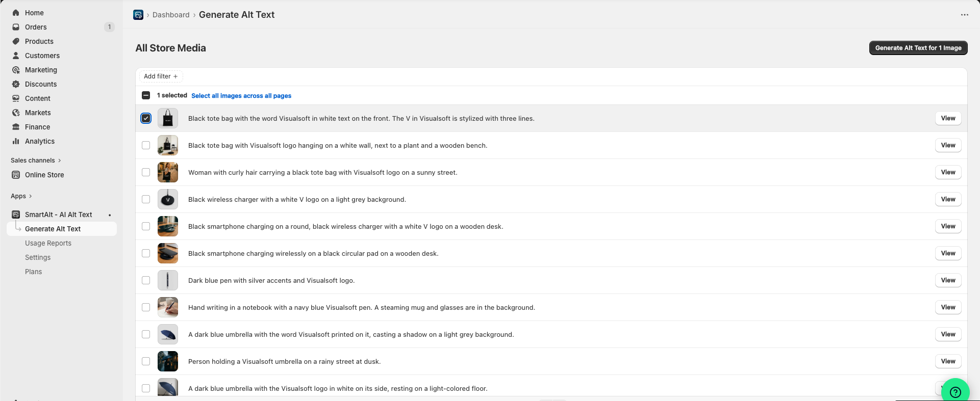980x401 pixels.
Task: Click the umbrella with shadow thumbnail
Action: 168,334
